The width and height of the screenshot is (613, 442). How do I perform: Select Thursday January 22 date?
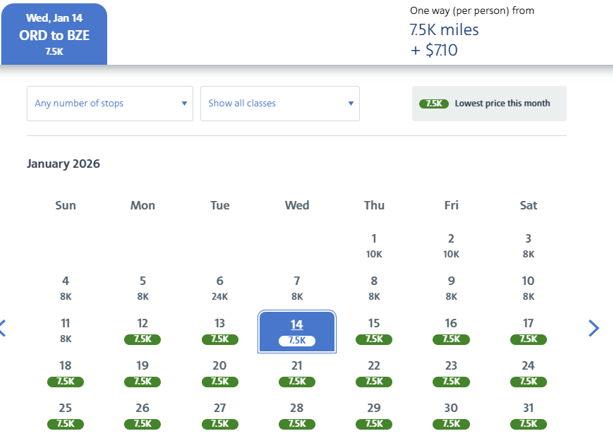tap(374, 373)
